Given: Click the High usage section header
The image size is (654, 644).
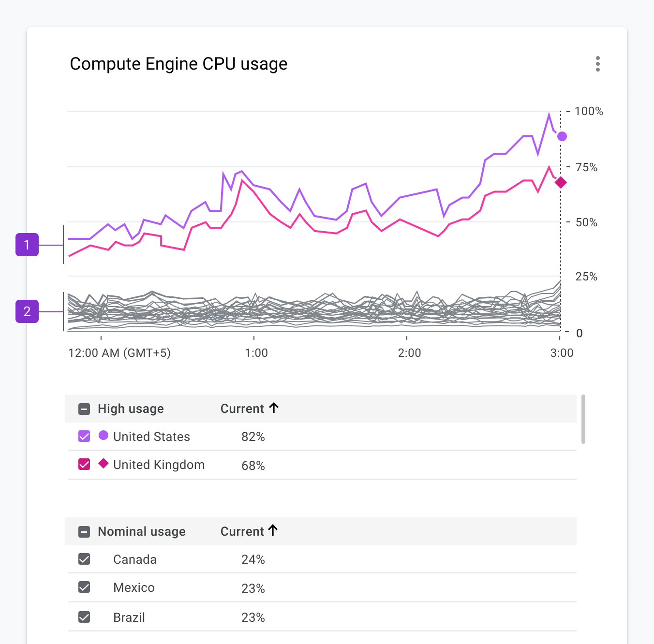Looking at the screenshot, I should [131, 408].
